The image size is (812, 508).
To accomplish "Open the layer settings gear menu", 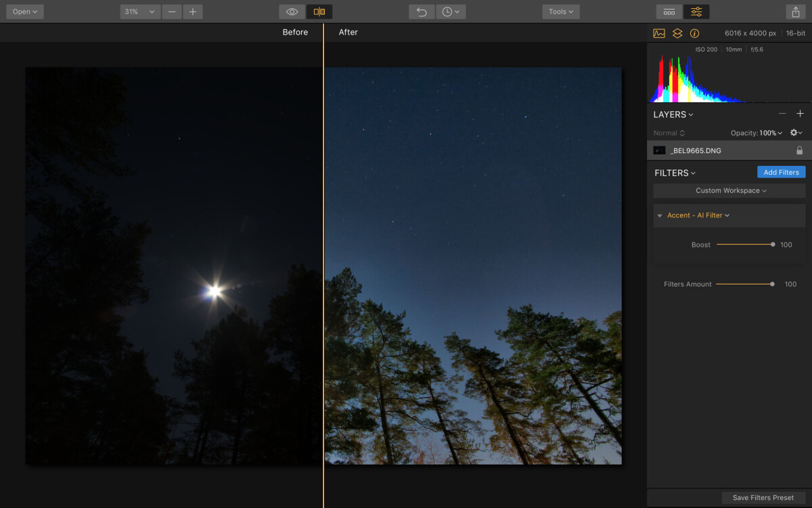I will click(x=796, y=133).
